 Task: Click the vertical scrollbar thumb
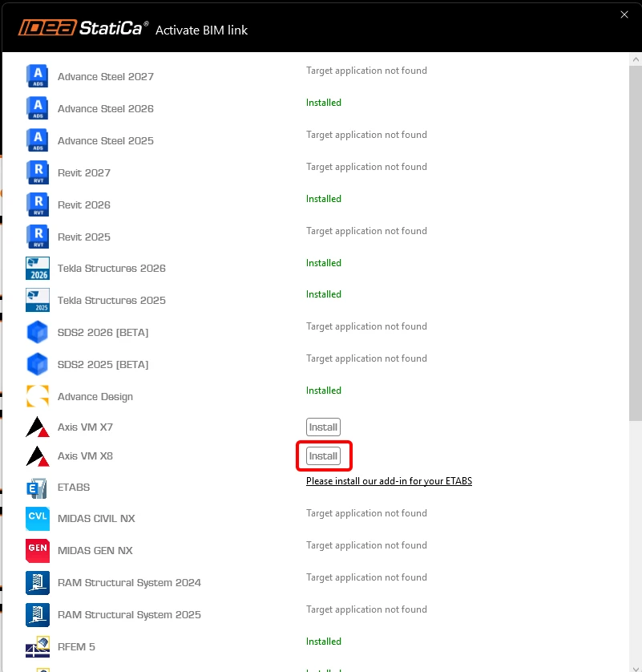(636, 244)
